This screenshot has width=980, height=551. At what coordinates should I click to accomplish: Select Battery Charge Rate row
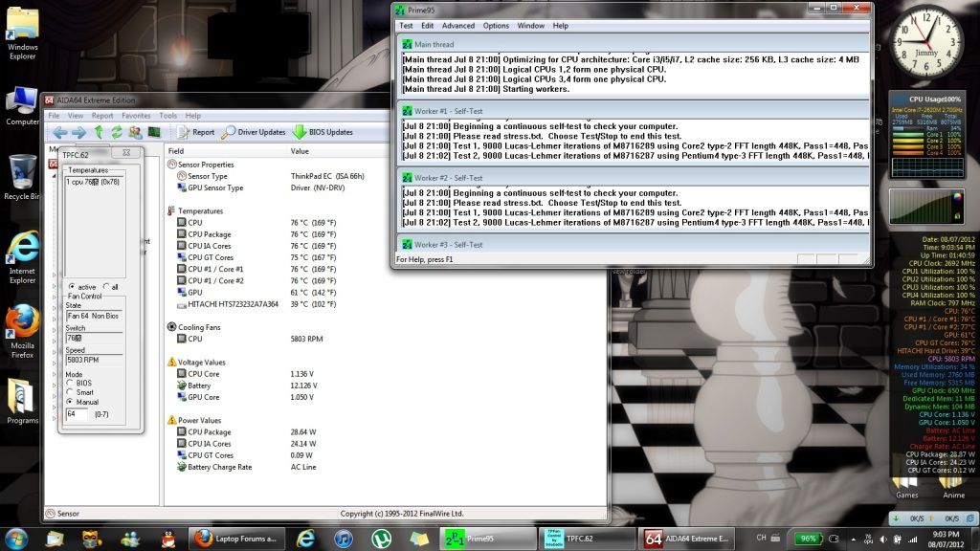tap(248, 467)
